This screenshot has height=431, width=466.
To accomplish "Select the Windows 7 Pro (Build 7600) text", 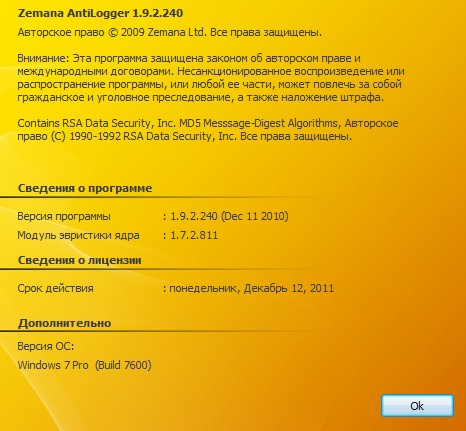I will [x=84, y=365].
